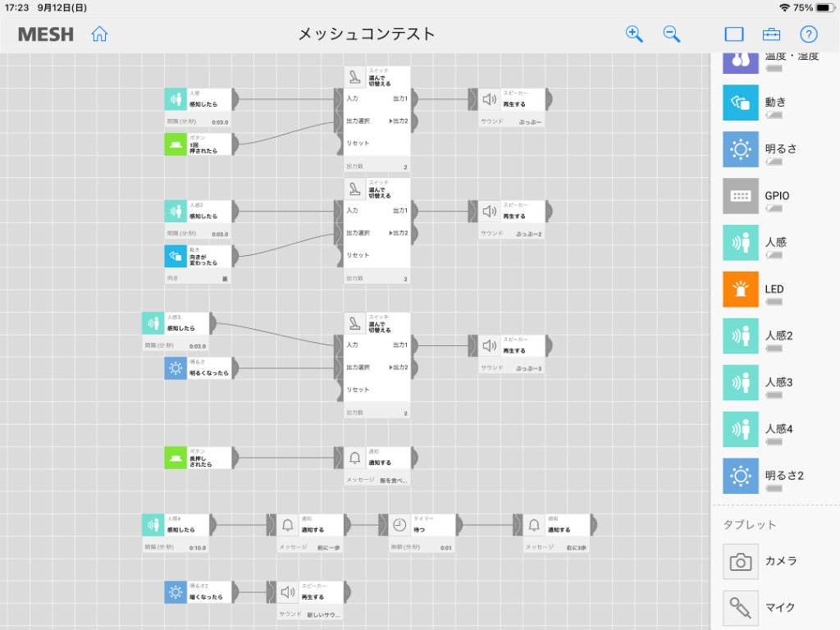Open the top switch block's 出力選択 setting

tap(377, 121)
